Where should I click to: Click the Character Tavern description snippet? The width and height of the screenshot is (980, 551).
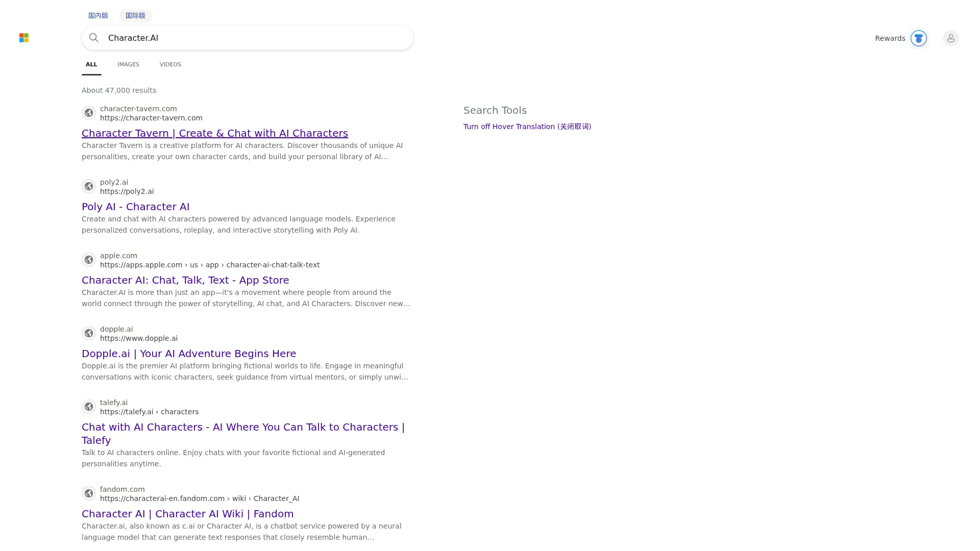(242, 151)
